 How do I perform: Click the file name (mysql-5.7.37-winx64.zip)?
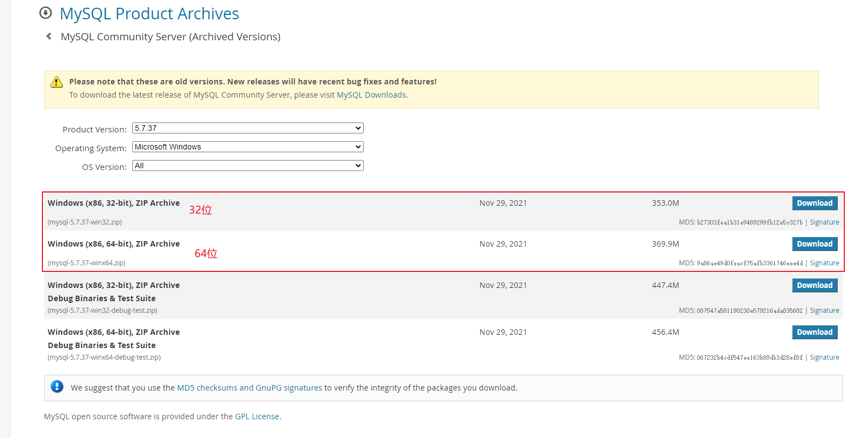tap(87, 263)
